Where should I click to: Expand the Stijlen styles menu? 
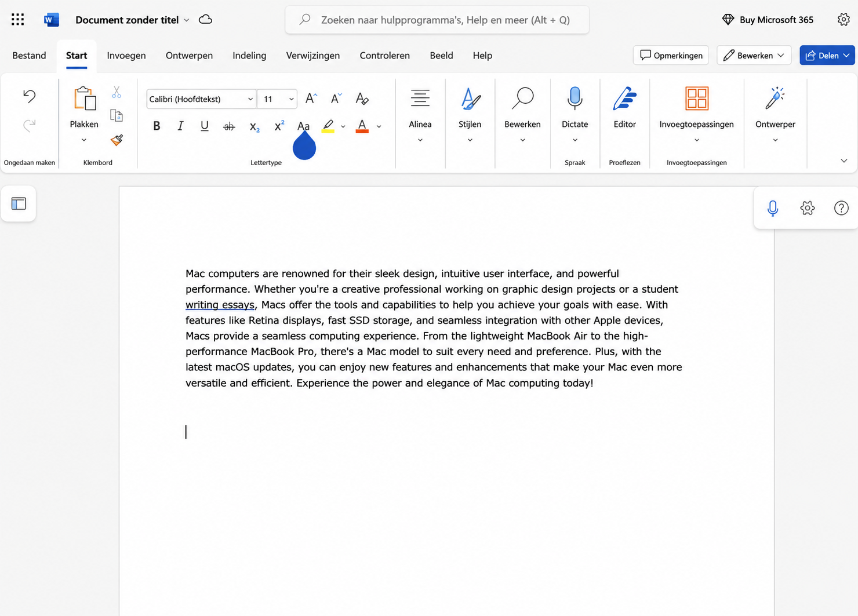coord(470,140)
